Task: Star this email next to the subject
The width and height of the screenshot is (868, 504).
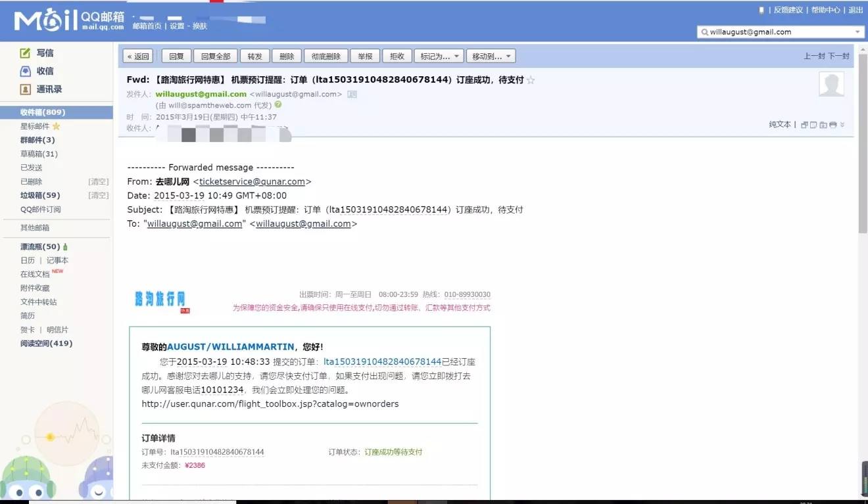Action: click(531, 80)
